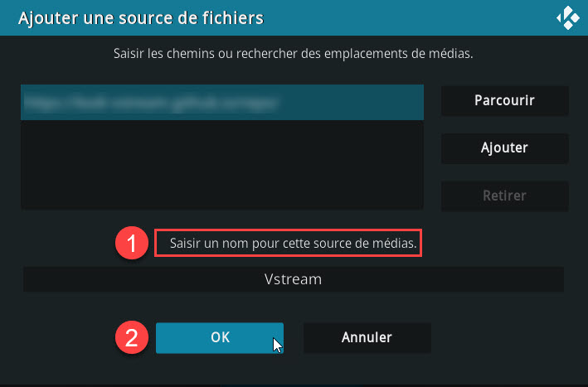Click the red numbered circle 1
Viewport: 588px width, 387px height.
(x=132, y=243)
